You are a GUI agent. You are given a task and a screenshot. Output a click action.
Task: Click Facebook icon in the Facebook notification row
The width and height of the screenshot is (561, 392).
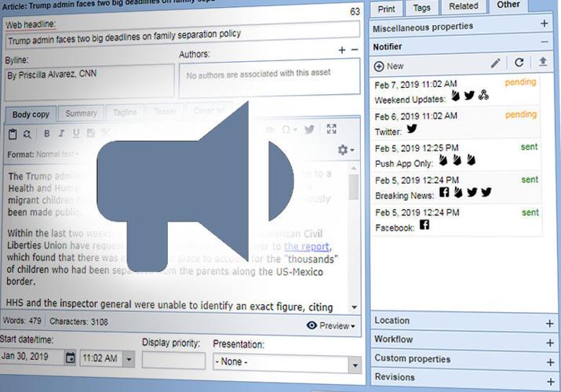coord(424,225)
